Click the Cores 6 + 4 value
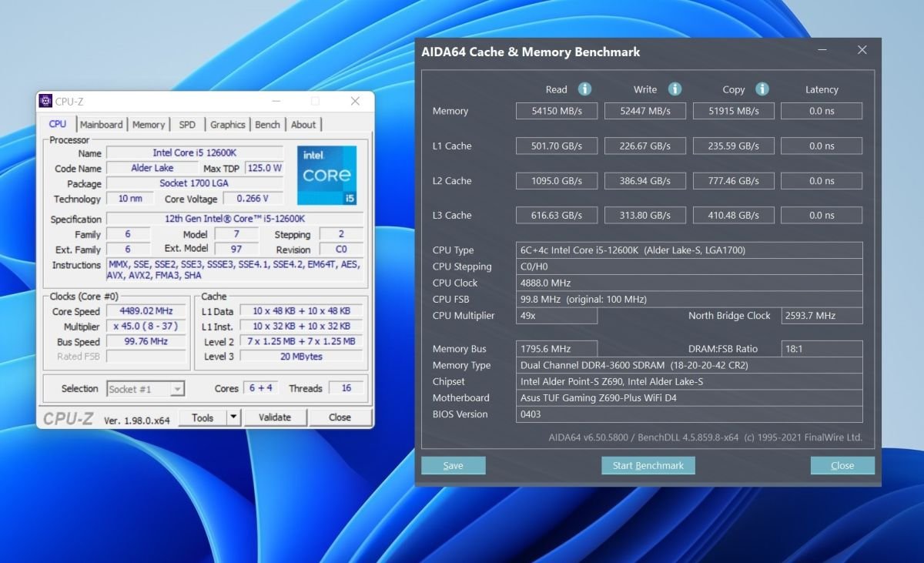The image size is (924, 563). 262,388
